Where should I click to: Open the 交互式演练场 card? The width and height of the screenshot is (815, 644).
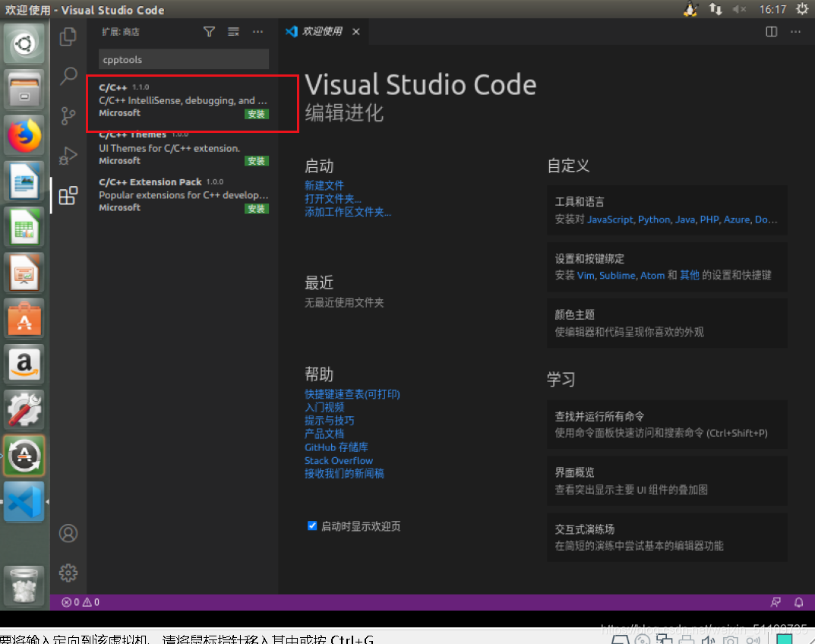point(666,537)
